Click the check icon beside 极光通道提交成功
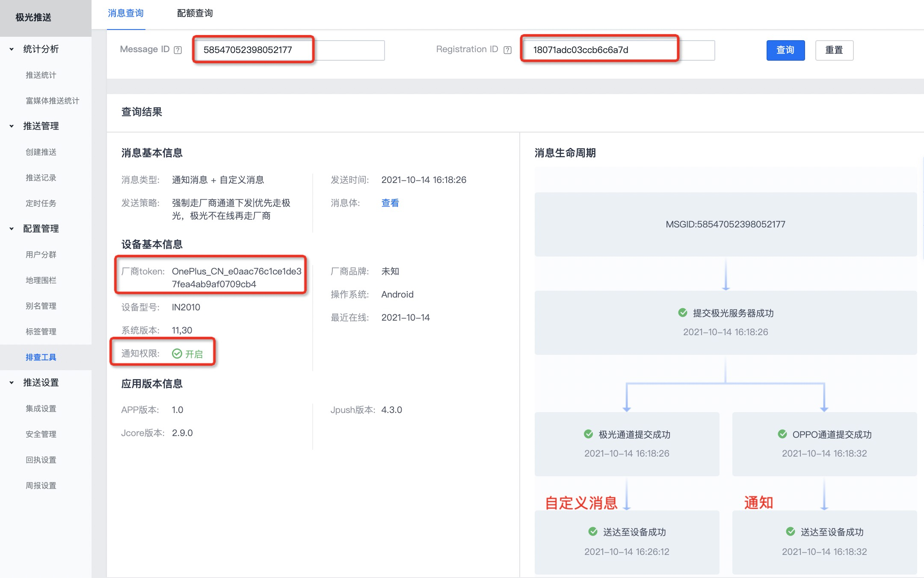 click(589, 434)
